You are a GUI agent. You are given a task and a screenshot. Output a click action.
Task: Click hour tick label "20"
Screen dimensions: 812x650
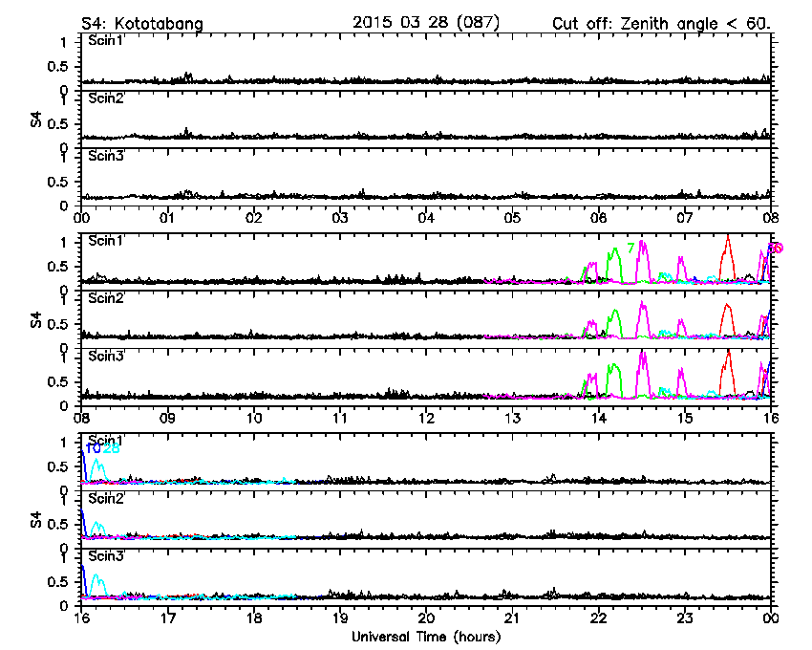coord(426,617)
